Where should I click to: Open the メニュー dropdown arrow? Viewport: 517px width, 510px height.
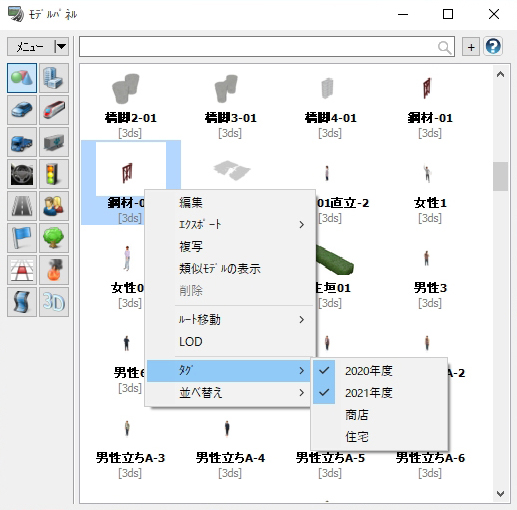pyautogui.click(x=61, y=46)
